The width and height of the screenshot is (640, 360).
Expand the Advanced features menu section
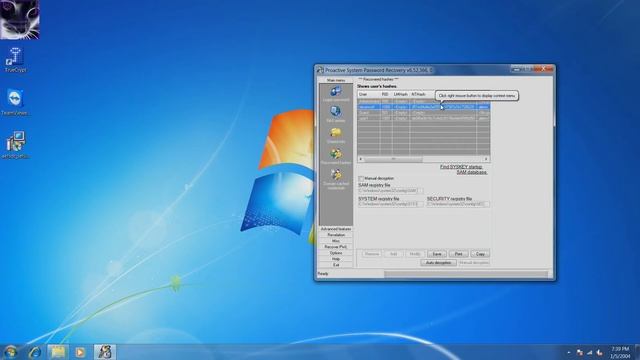(x=336, y=229)
